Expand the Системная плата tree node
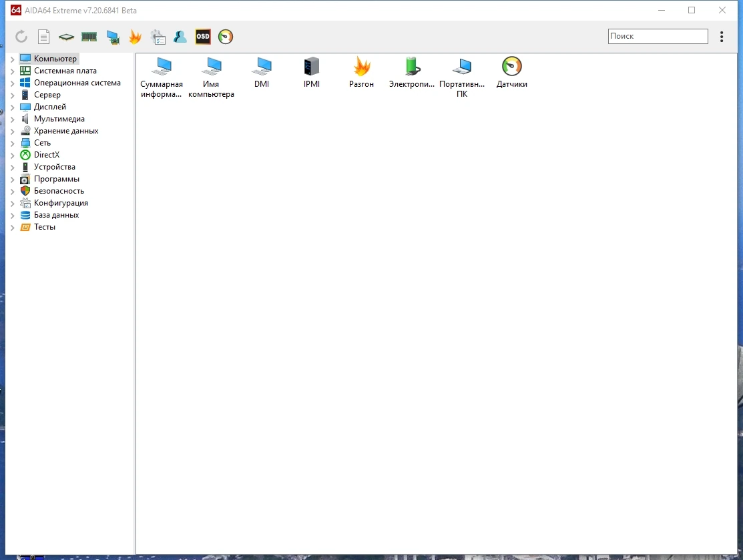The image size is (743, 560). (x=12, y=71)
